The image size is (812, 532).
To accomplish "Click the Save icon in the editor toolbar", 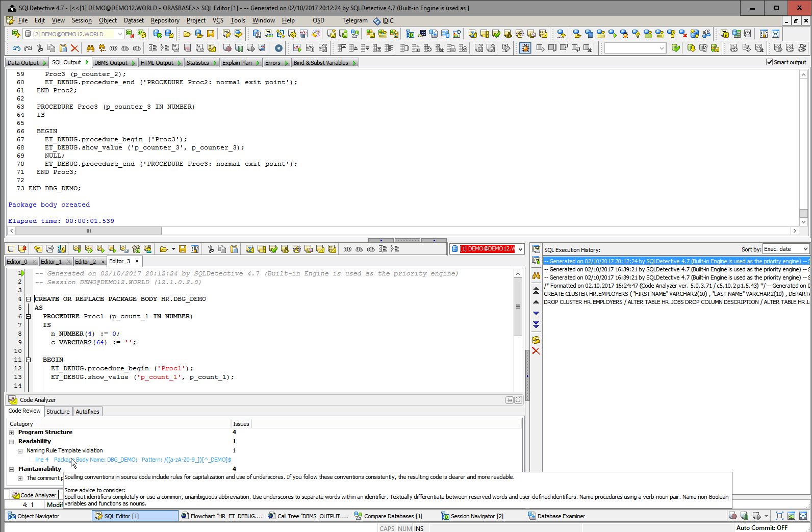I will point(183,249).
